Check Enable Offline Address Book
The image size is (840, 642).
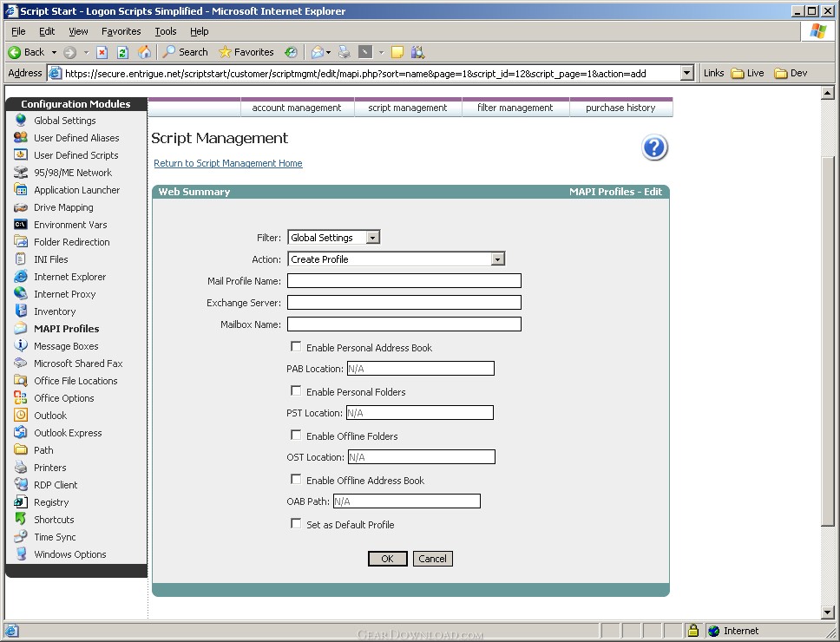296,479
